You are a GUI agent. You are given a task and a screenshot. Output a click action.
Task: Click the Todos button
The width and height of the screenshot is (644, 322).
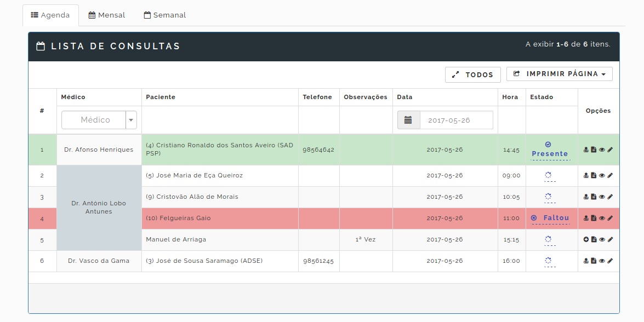[472, 74]
